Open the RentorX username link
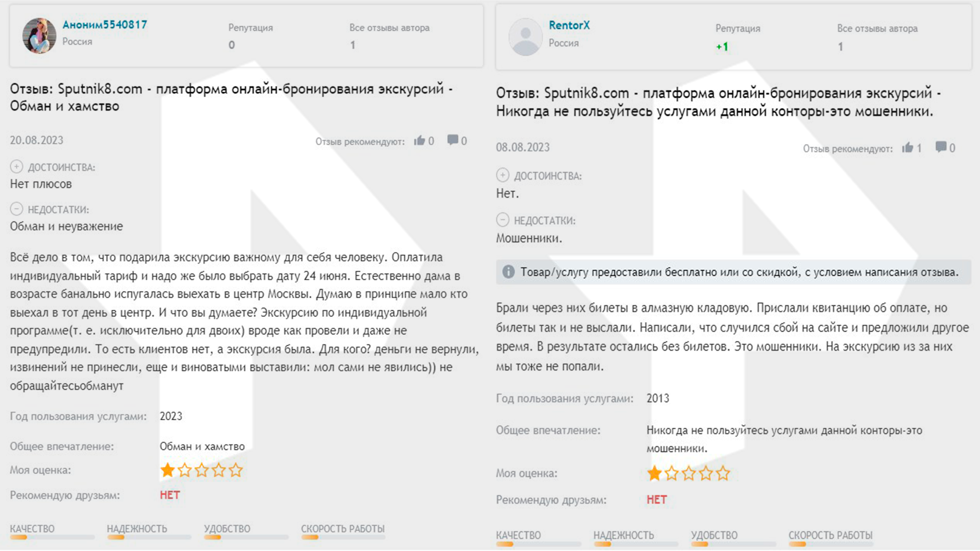The image size is (980, 551). coord(569,25)
